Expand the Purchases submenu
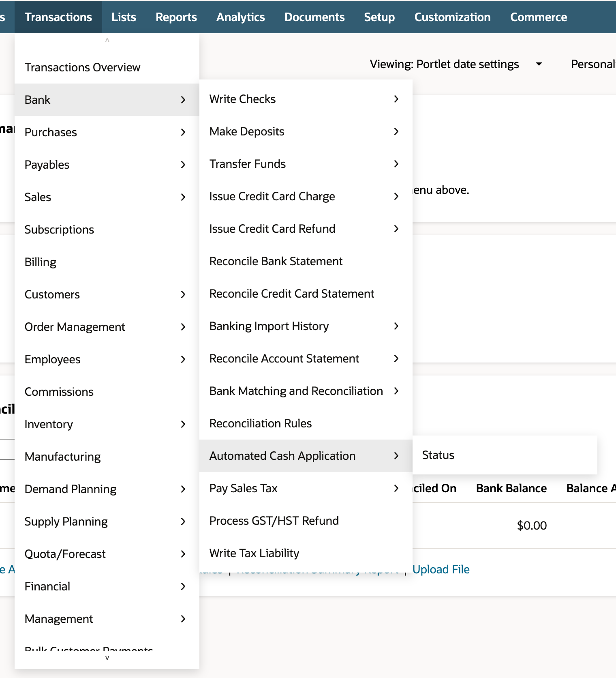 coord(107,132)
